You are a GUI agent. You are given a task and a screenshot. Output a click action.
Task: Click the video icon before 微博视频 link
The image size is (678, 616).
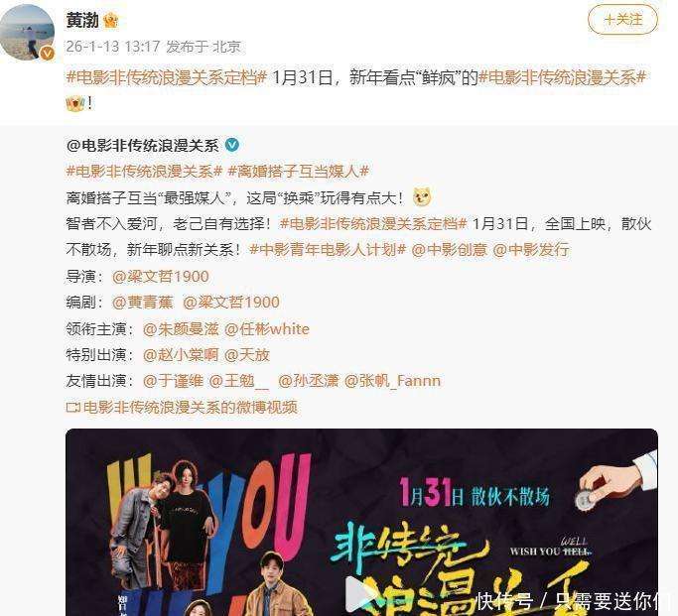tap(73, 407)
